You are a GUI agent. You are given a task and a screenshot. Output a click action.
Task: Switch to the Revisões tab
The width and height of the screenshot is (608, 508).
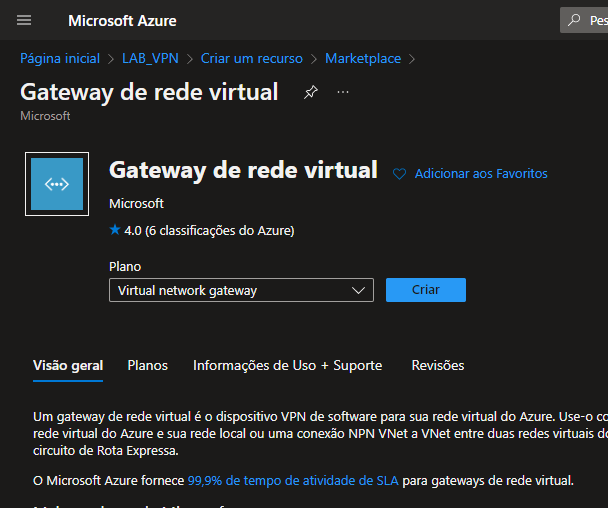[437, 365]
